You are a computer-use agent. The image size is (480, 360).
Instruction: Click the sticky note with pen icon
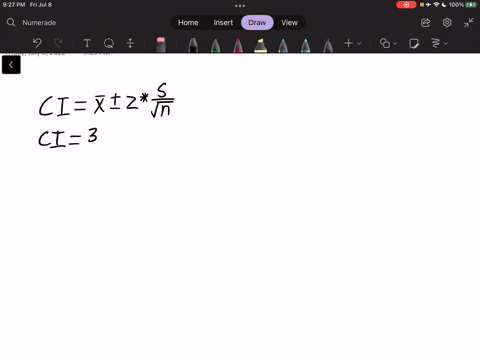pyautogui.click(x=414, y=43)
